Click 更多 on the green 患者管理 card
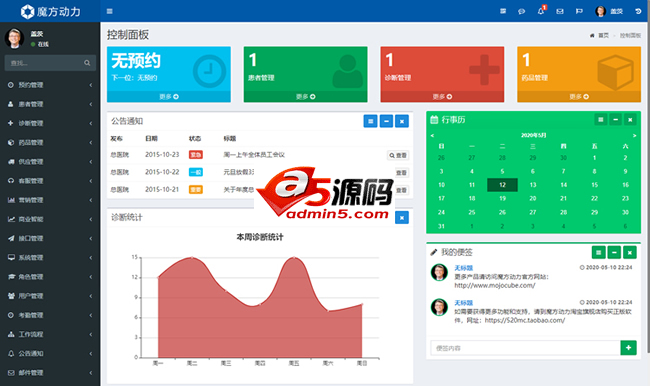 306,97
